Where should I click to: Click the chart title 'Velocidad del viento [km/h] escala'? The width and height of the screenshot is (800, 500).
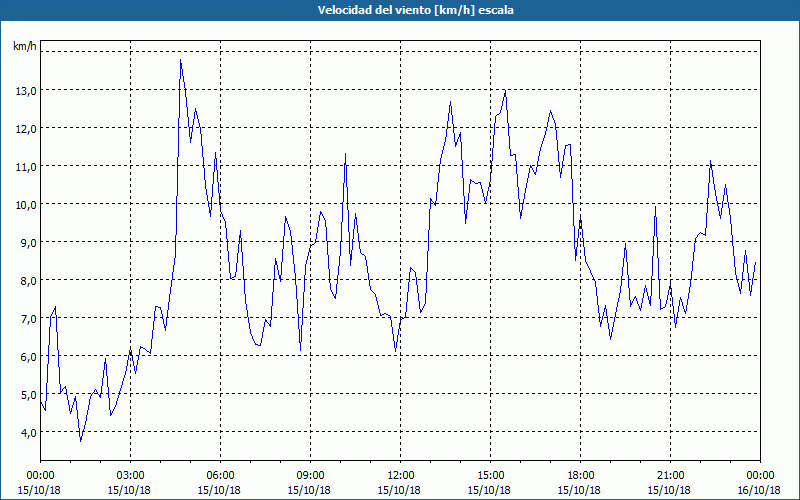pyautogui.click(x=415, y=10)
